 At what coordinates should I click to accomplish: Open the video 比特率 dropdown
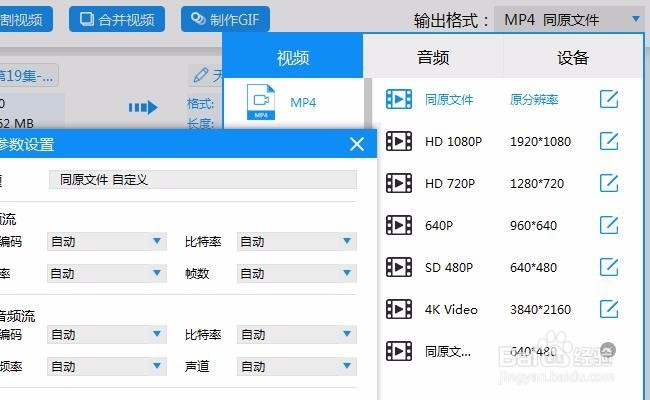[296, 241]
